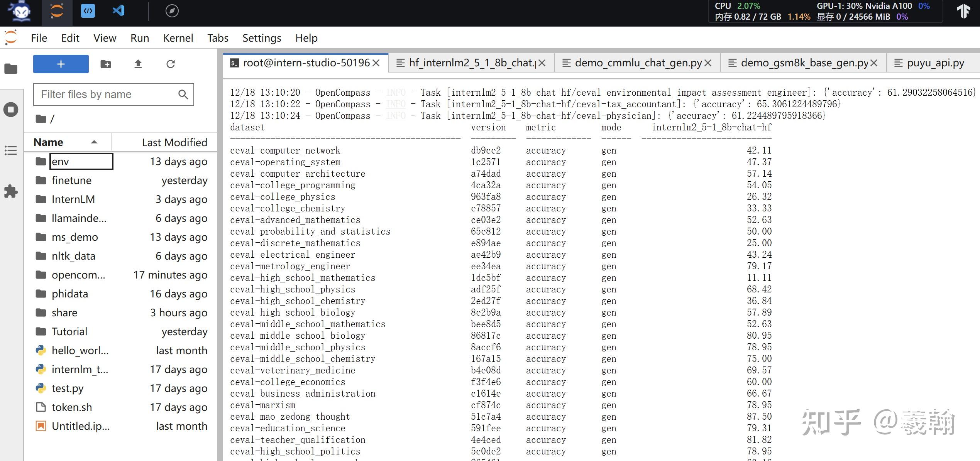Launch the VS Code icon in top bar

118,11
